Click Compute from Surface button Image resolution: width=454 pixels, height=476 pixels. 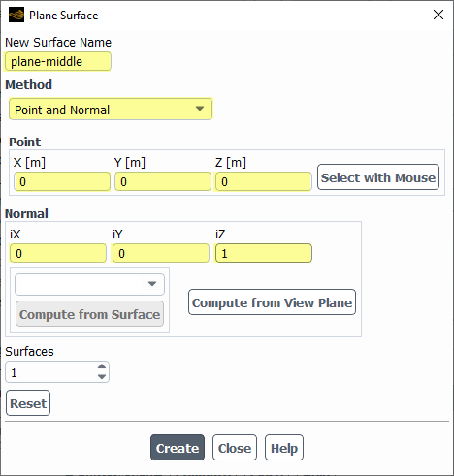[x=89, y=314]
